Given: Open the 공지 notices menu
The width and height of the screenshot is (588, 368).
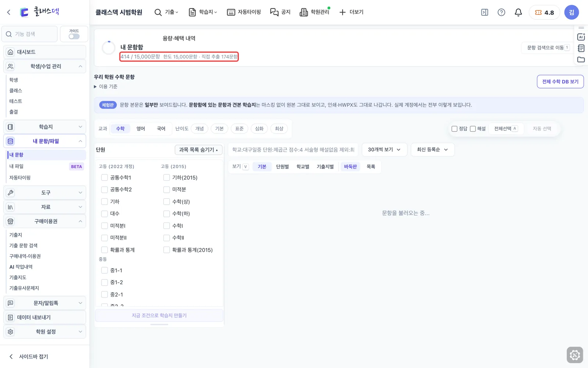Looking at the screenshot, I should pyautogui.click(x=280, y=12).
